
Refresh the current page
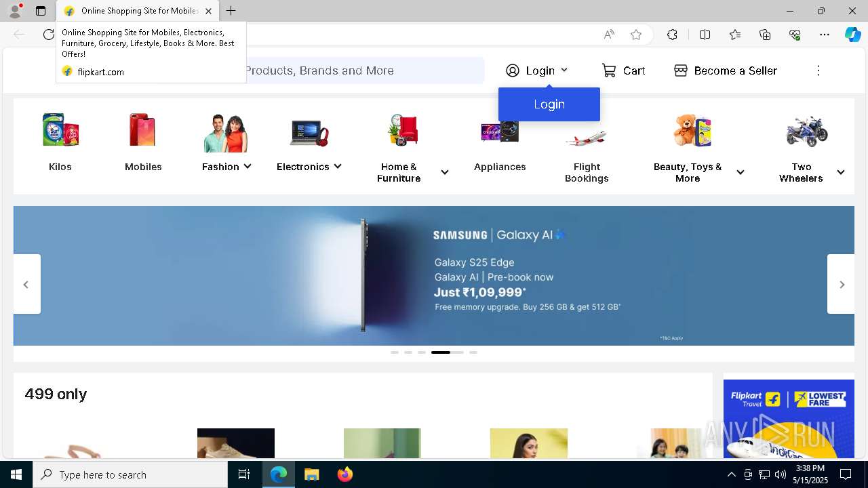(48, 35)
